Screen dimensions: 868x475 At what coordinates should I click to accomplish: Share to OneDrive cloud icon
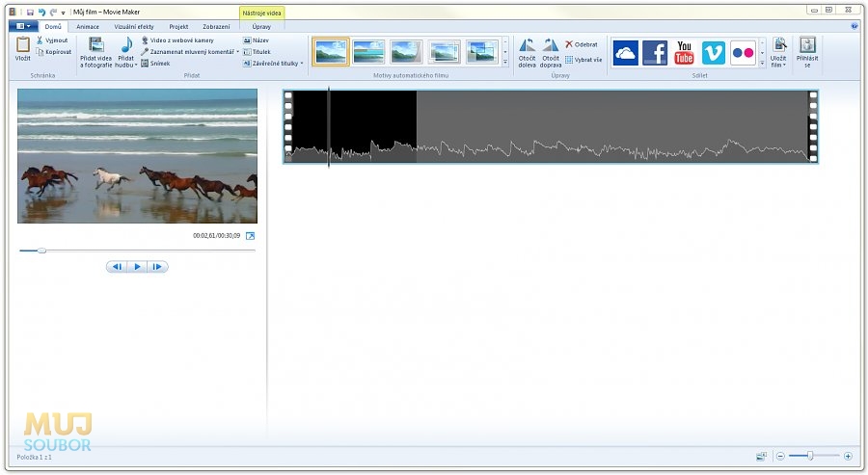coord(626,53)
